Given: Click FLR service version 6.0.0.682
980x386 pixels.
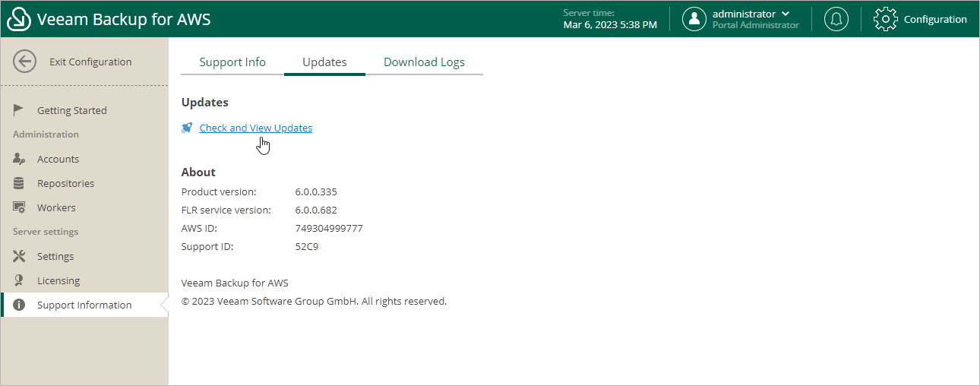Looking at the screenshot, I should (316, 210).
